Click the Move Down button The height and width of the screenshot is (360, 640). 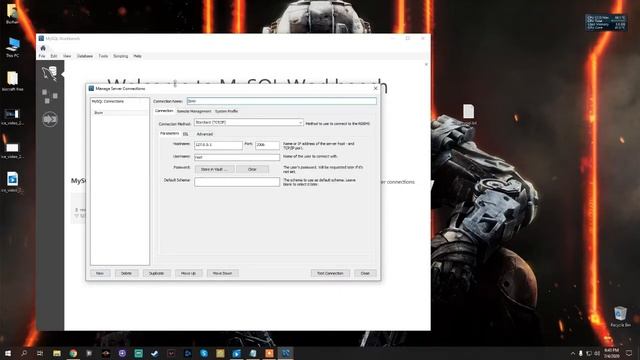coord(222,273)
